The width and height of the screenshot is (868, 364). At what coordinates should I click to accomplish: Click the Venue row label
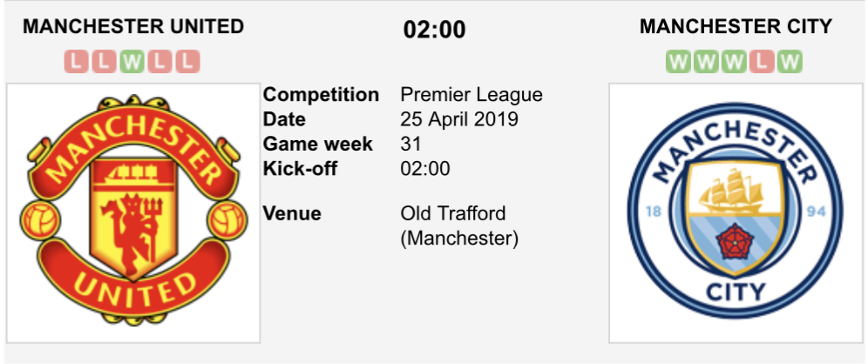[292, 213]
